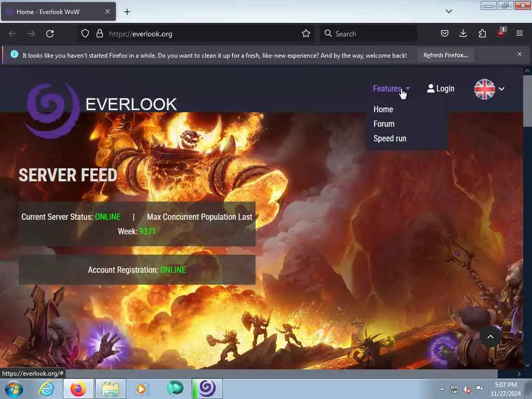Click the Firefox back arrow

click(12, 34)
